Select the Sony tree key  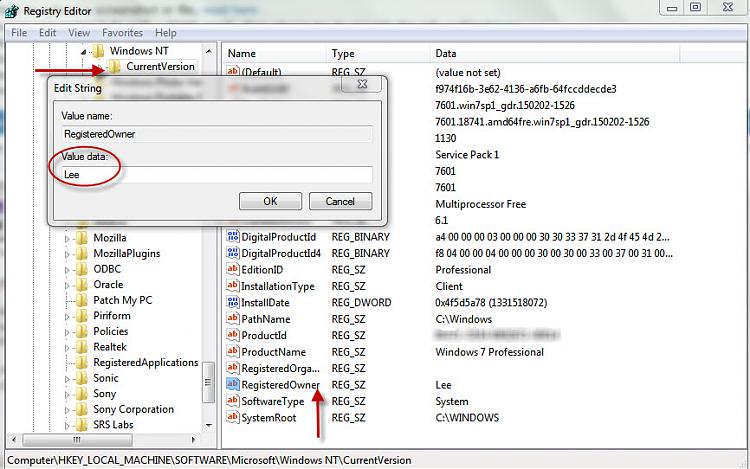[105, 393]
